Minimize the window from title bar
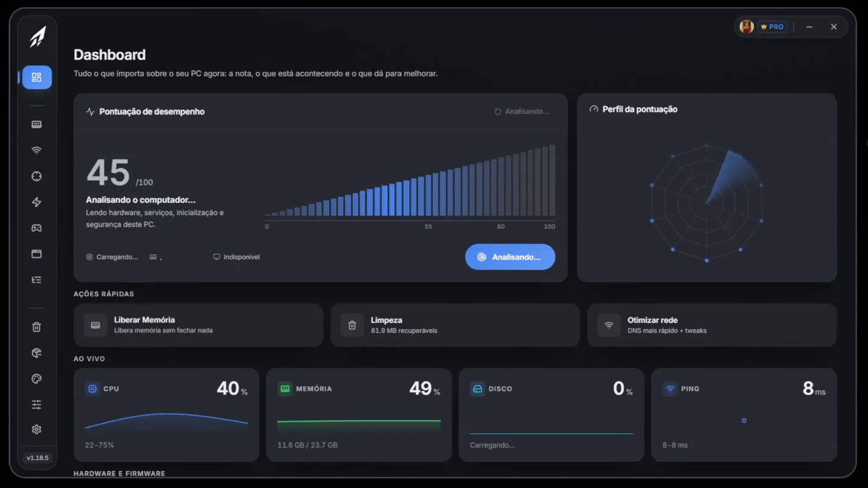Image resolution: width=868 pixels, height=488 pixels. point(810,27)
